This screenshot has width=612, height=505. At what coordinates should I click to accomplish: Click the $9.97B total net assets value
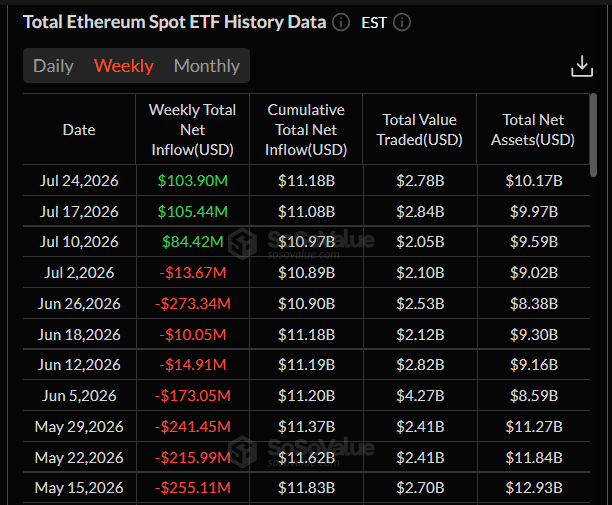coord(534,212)
